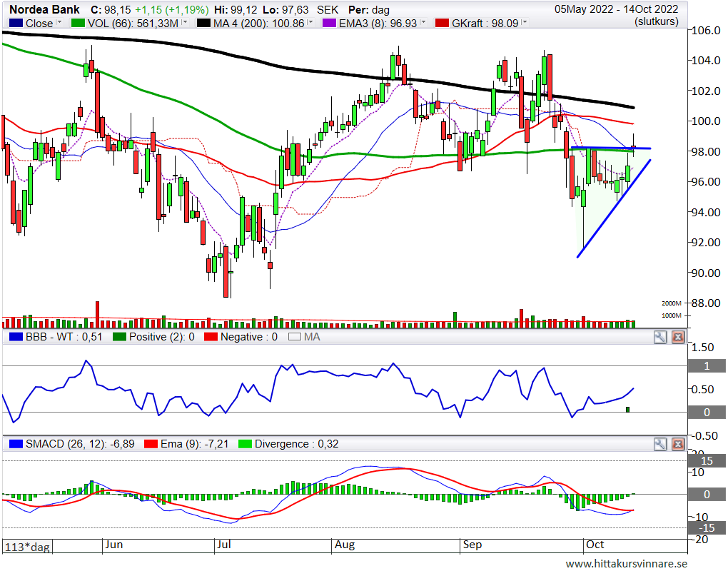Click the 'Jun' month marker on timeline
This screenshot has height=571, width=728.
click(x=113, y=545)
